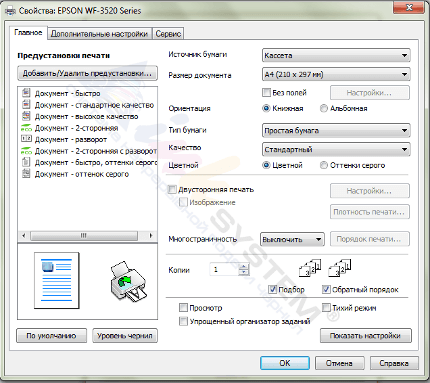Open the 'Качество' dropdown showing Стандартный
The width and height of the screenshot is (430, 383).
tap(336, 150)
